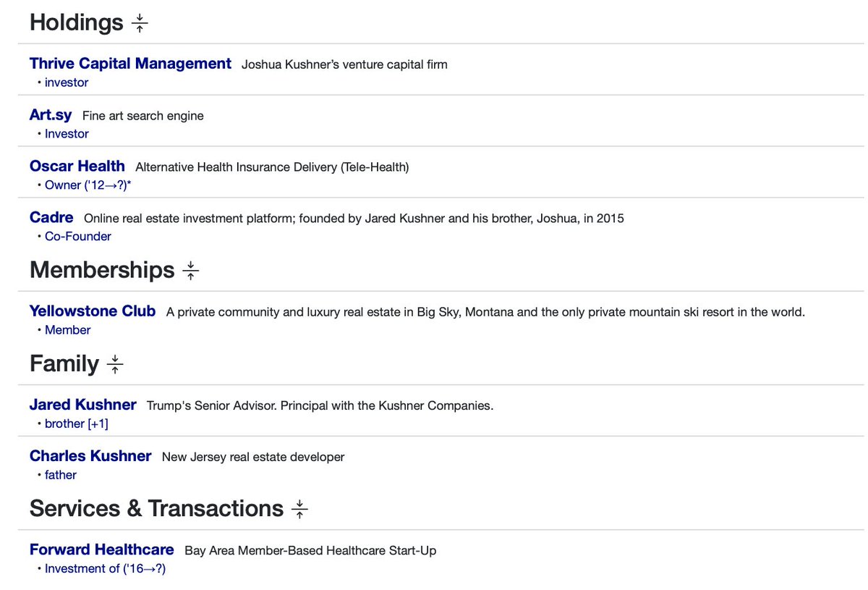
Task: Collapse the Holdings section icon
Action: pos(140,23)
